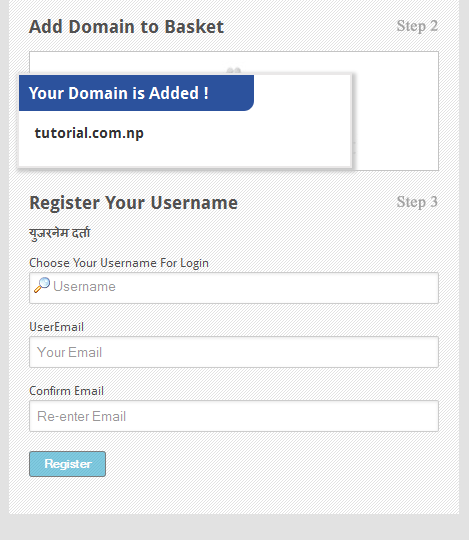Click the 'Choose Your Username For Login' label
This screenshot has height=540, width=476.
pyautogui.click(x=119, y=263)
